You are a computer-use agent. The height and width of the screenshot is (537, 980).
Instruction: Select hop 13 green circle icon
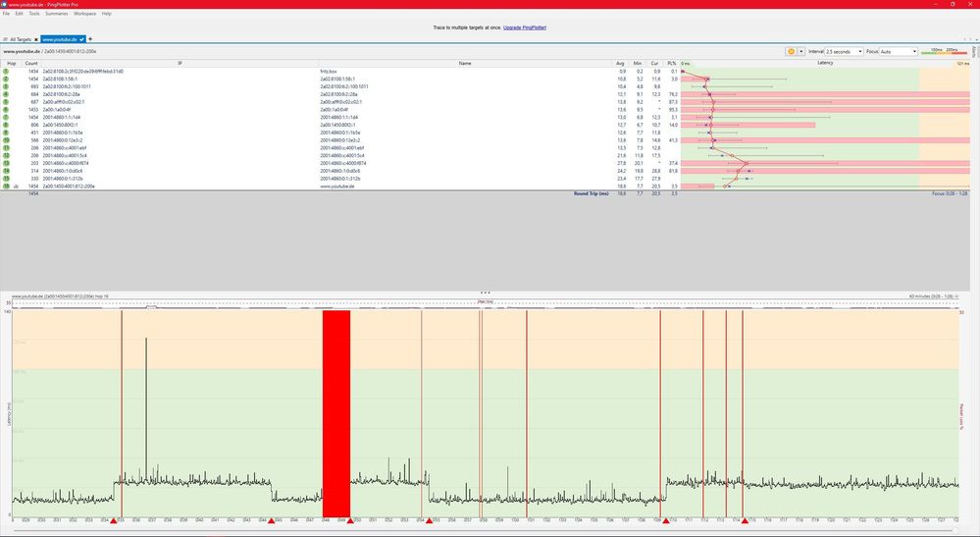pyautogui.click(x=6, y=163)
